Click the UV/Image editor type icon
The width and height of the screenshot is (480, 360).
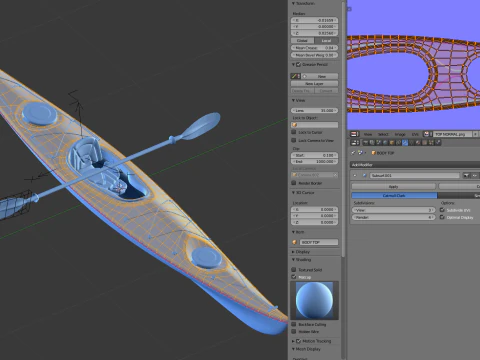coord(355,134)
